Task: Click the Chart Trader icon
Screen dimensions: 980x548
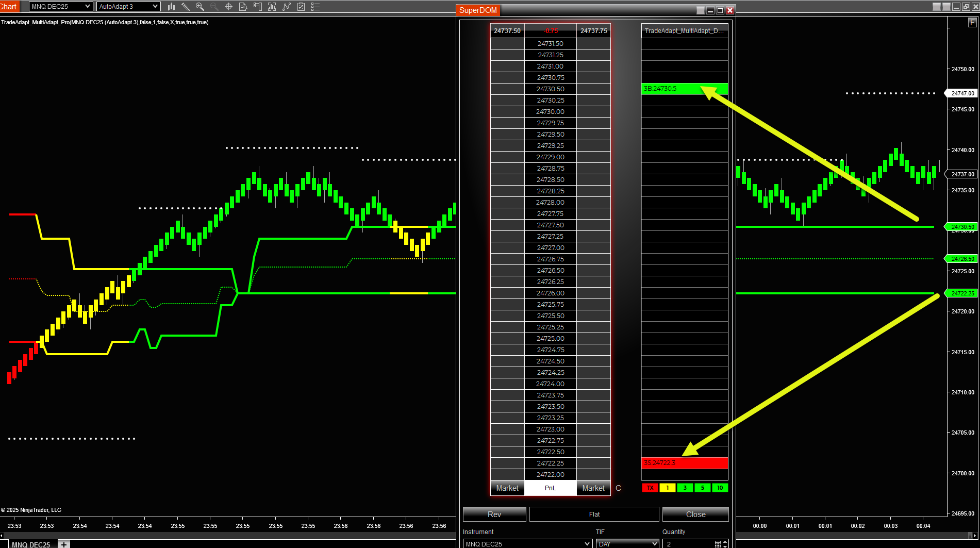Action: [257, 7]
